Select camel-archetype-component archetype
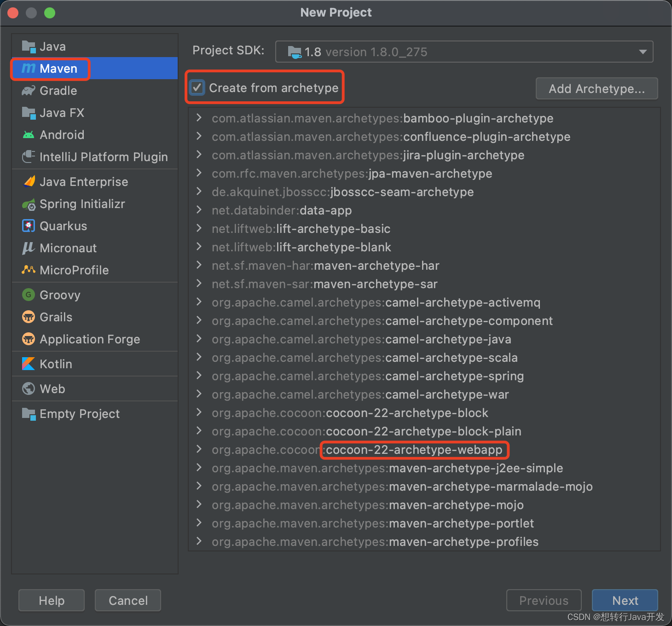This screenshot has width=672, height=626. click(424, 321)
